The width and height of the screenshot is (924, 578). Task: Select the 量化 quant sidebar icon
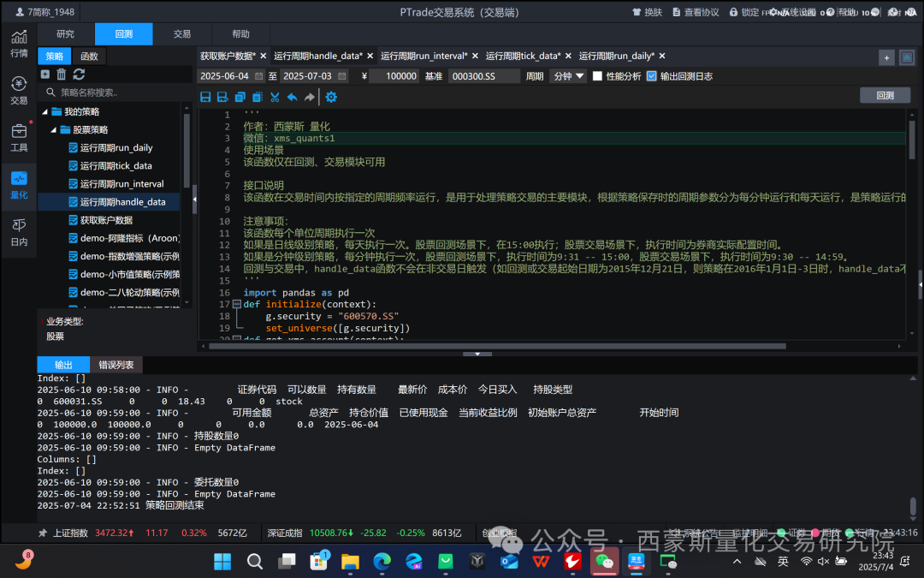19,185
